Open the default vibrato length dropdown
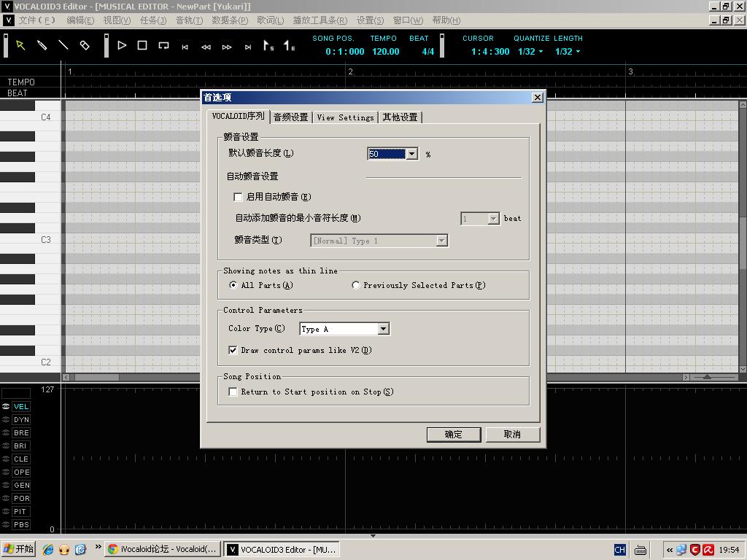 [412, 154]
